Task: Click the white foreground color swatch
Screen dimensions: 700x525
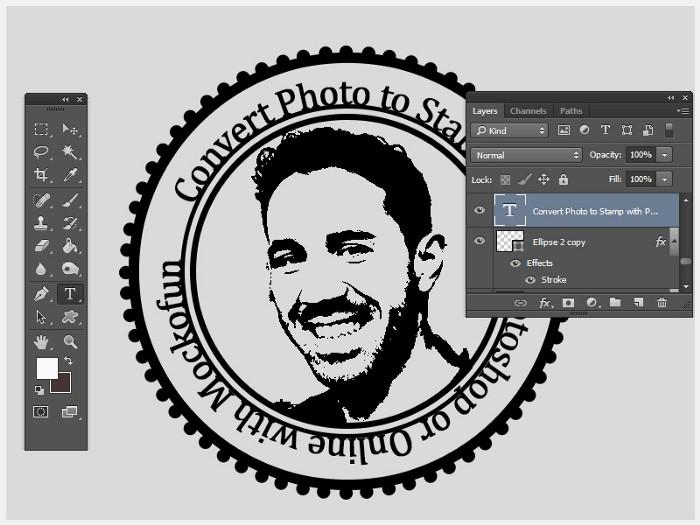Action: (x=46, y=367)
